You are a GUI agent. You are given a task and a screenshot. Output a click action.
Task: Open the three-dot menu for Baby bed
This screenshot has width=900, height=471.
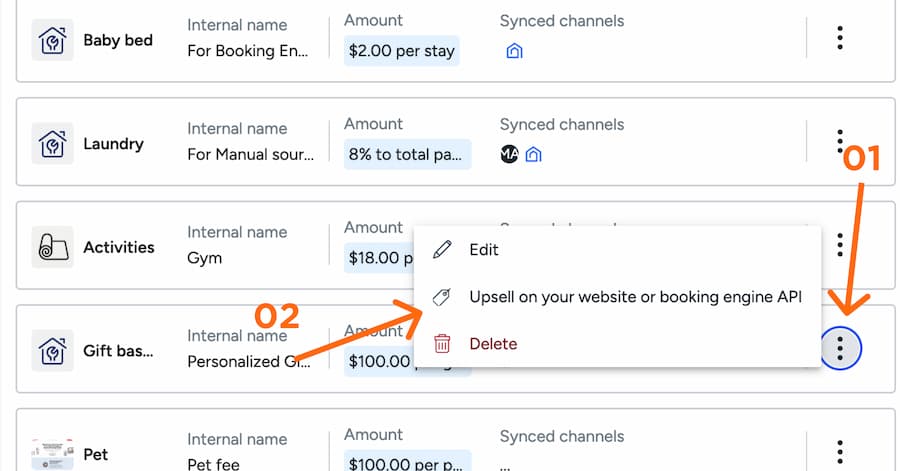pos(840,38)
